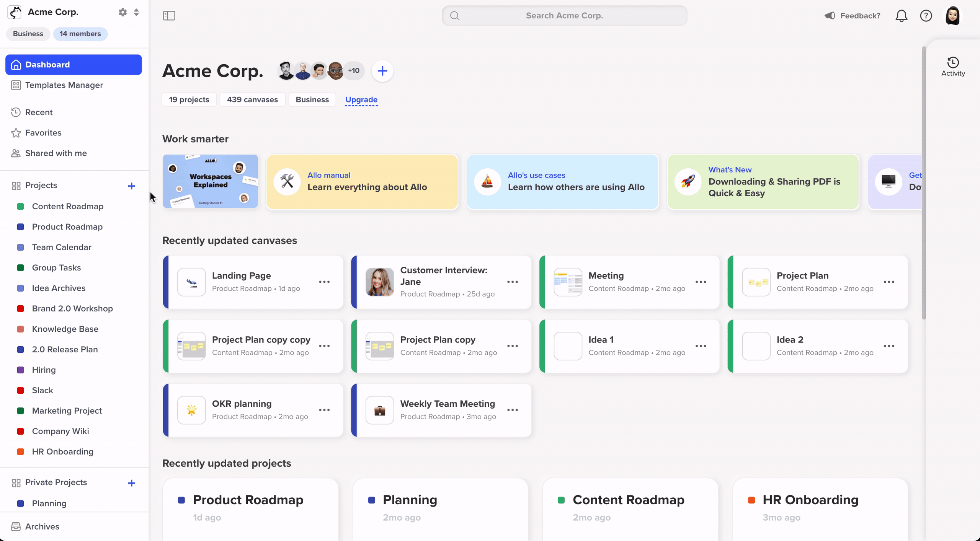Image resolution: width=980 pixels, height=541 pixels.
Task: Open Weekly Team Meeting briefcase icon
Action: [x=380, y=410]
